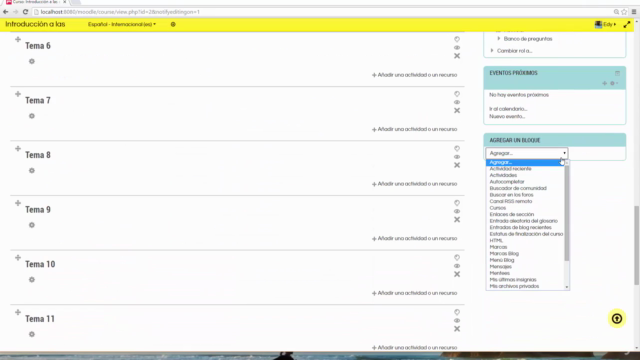Click Añadir una actividad o un recurso in Tema 8
Viewport: 640px width, 360px height.
pos(414,184)
